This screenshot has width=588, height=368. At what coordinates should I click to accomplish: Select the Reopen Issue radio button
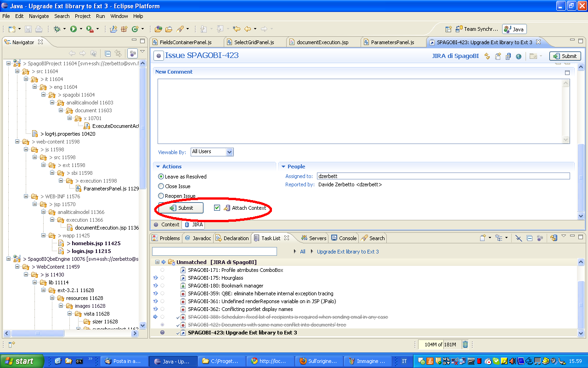[x=161, y=196]
